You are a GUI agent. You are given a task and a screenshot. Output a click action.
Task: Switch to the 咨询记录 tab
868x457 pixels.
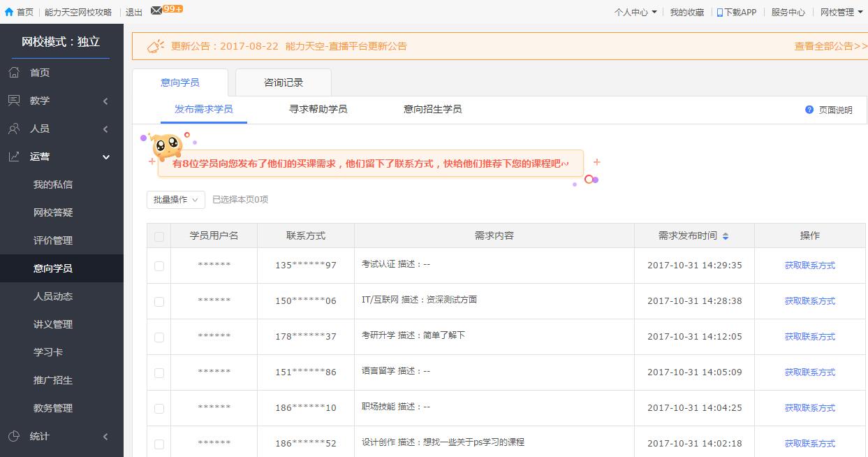tap(284, 82)
